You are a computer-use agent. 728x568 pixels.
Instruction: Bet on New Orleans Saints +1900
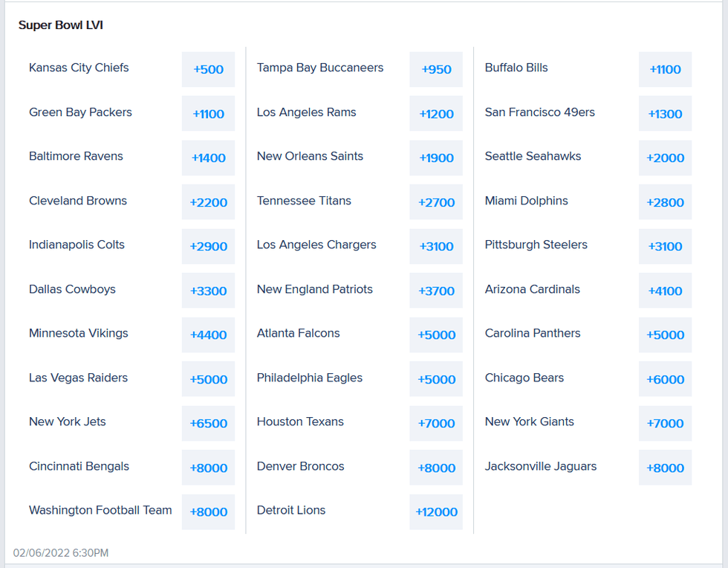[436, 158]
